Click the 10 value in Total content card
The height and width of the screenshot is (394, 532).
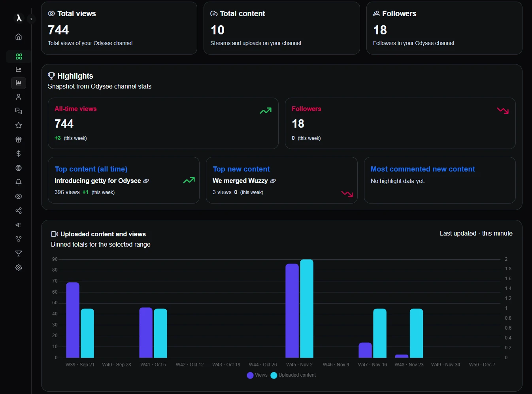(217, 30)
